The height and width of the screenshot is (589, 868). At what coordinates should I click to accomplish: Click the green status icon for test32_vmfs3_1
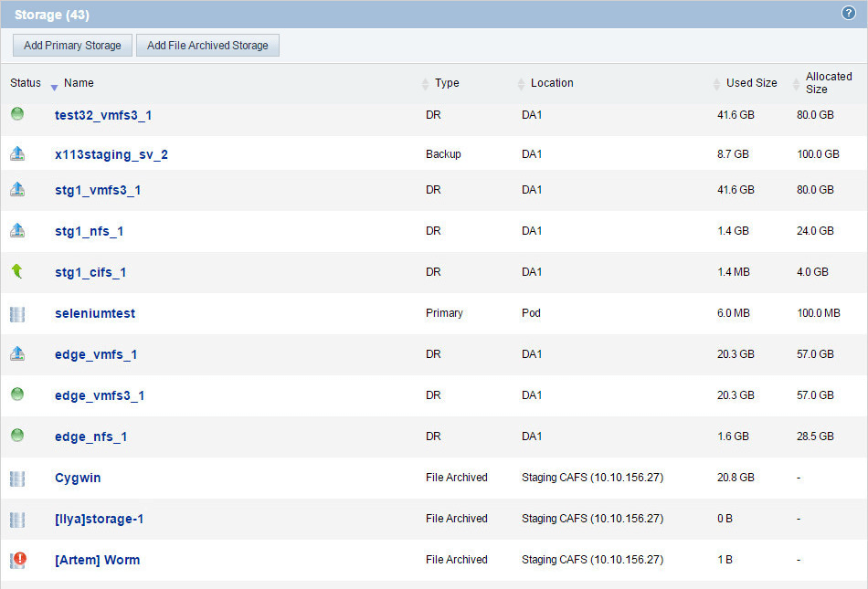(x=17, y=114)
